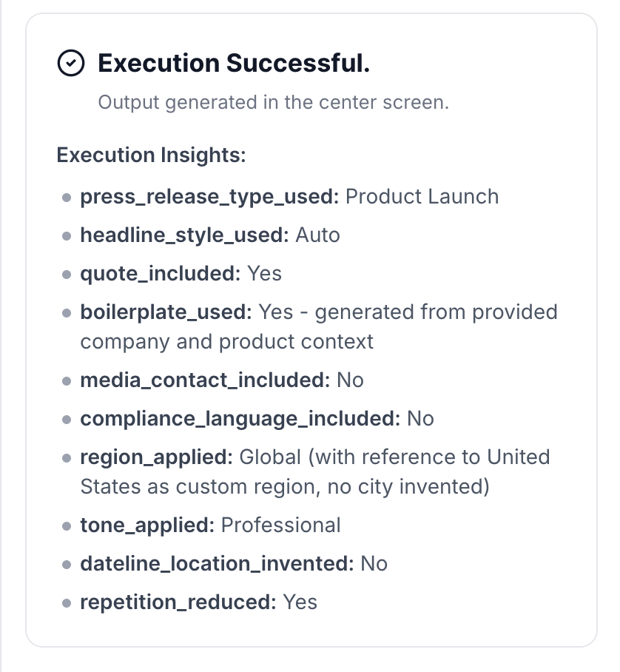Click the "Professional" tone value
The width and height of the screenshot is (620, 672).
tap(281, 525)
